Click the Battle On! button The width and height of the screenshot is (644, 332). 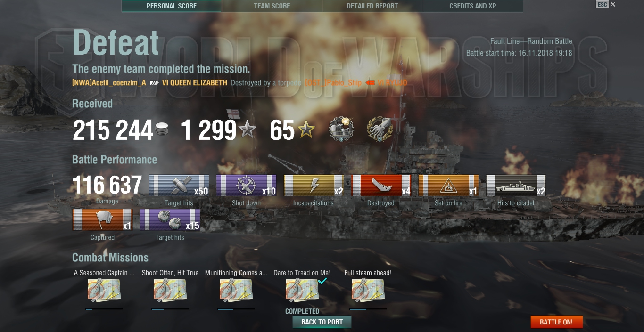(x=556, y=322)
